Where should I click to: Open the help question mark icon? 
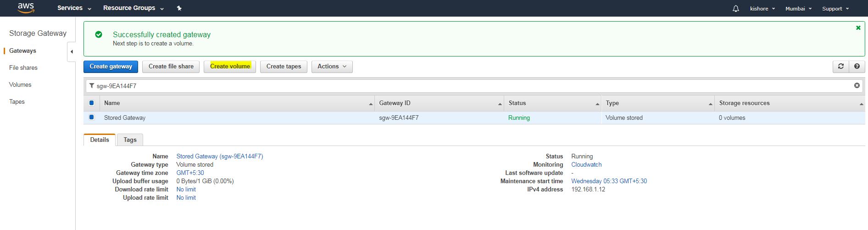click(x=857, y=67)
